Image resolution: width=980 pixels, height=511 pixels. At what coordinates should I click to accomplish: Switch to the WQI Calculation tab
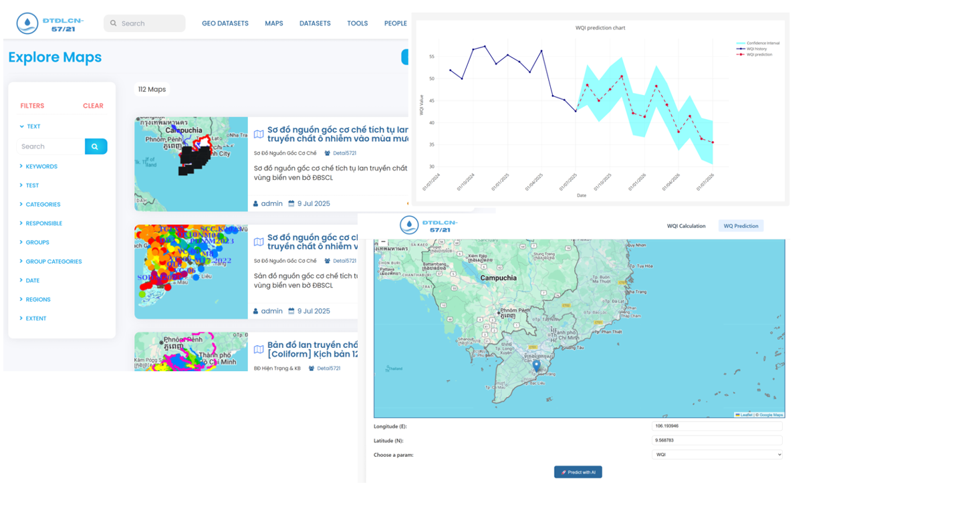coord(686,226)
